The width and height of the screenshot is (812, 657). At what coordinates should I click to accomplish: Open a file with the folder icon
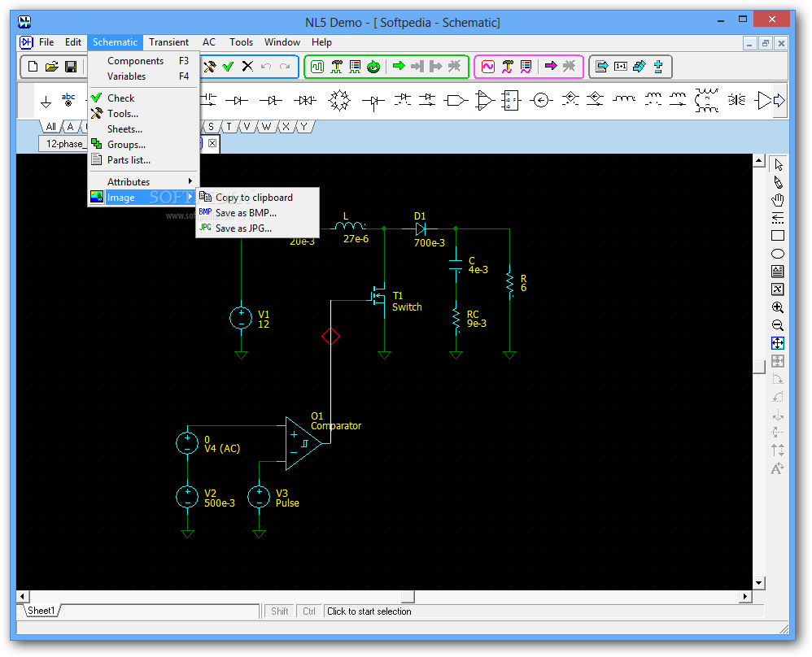pyautogui.click(x=52, y=67)
